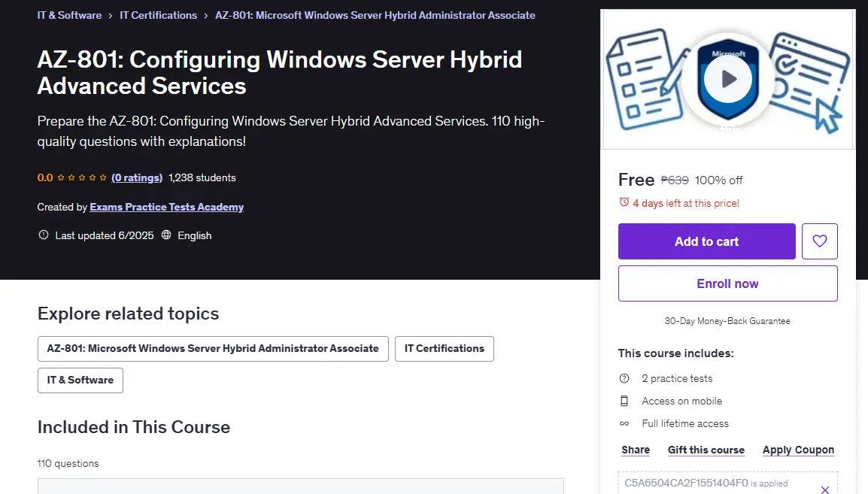The image size is (868, 494).
Task: Click the 'Free' price label
Action: coord(636,180)
